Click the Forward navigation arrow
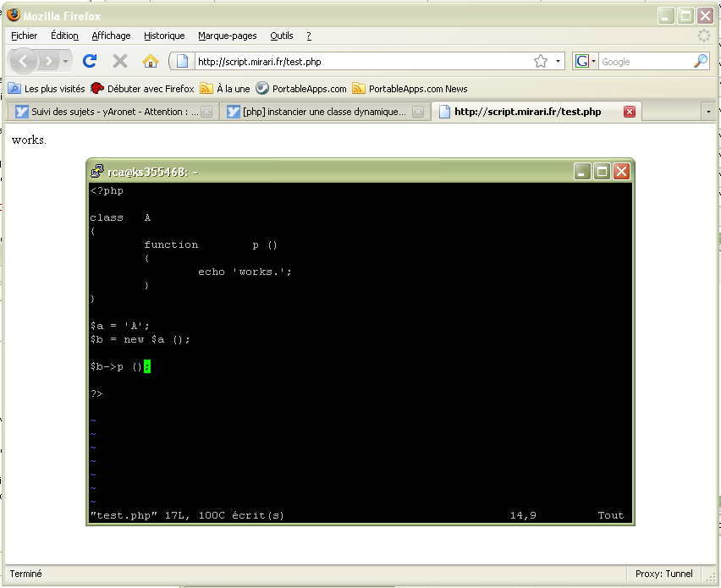 48,61
